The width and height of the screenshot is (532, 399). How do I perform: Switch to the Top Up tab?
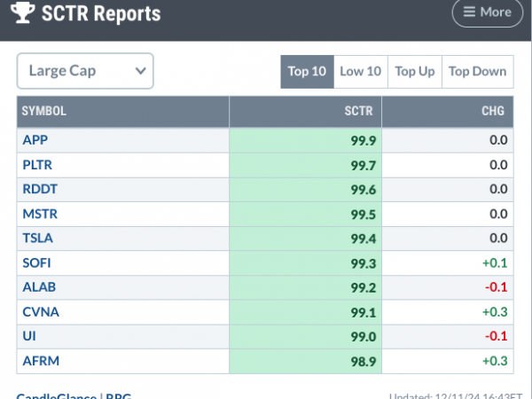tap(415, 72)
